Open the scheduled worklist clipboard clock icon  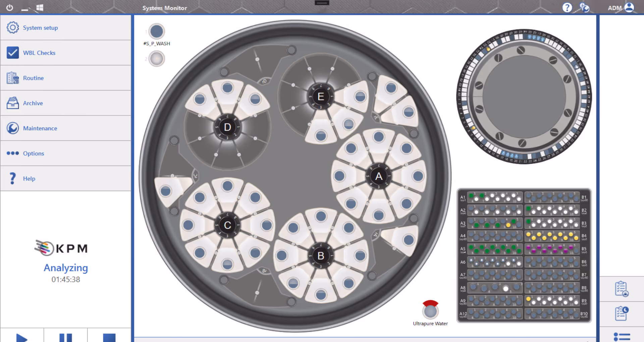pyautogui.click(x=622, y=313)
